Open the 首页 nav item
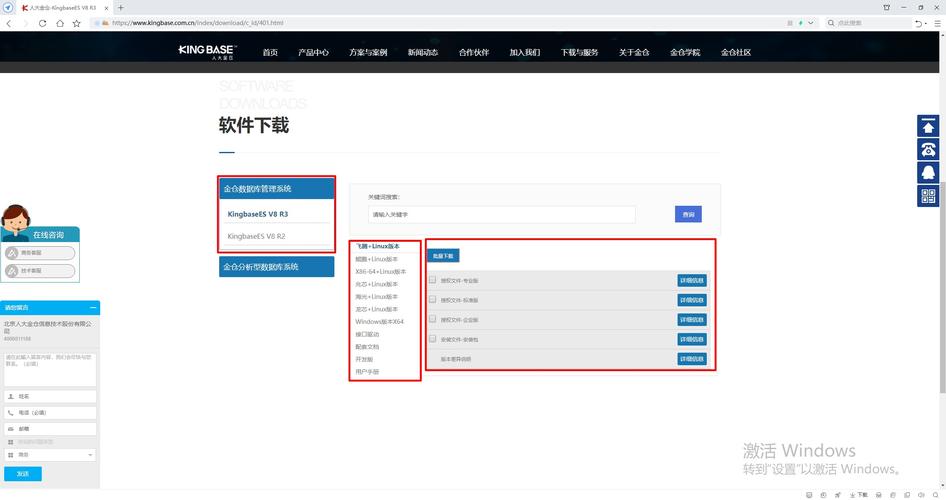Viewport: 946px width, 500px height. coord(270,52)
